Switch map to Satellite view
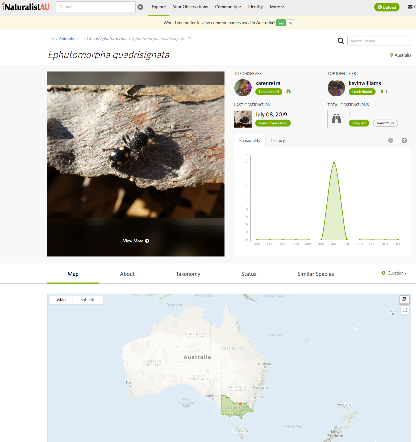416x442 pixels. pos(88,300)
